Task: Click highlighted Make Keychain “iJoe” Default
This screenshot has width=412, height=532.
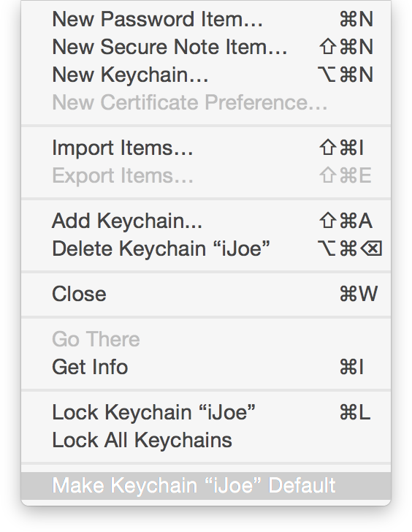Action: point(206,485)
